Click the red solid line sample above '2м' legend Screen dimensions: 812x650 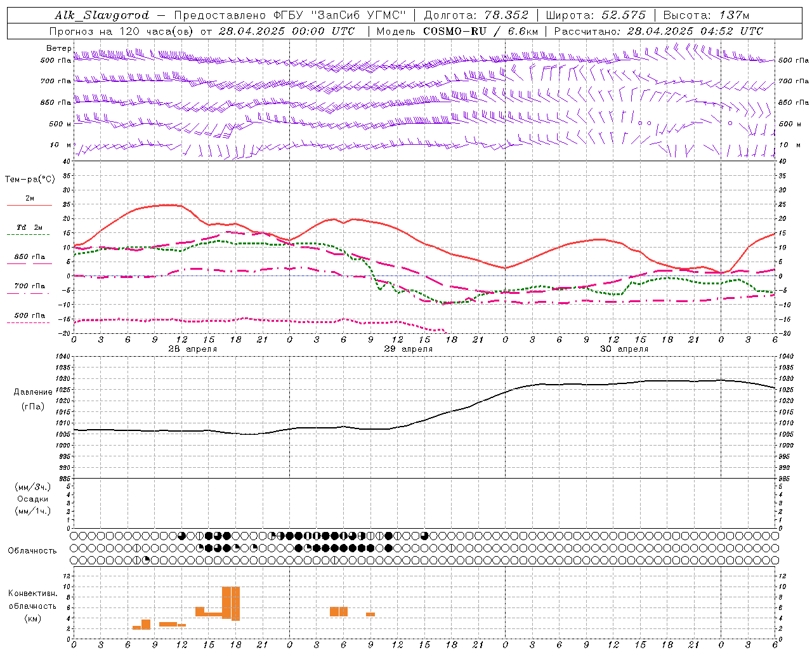click(x=29, y=205)
